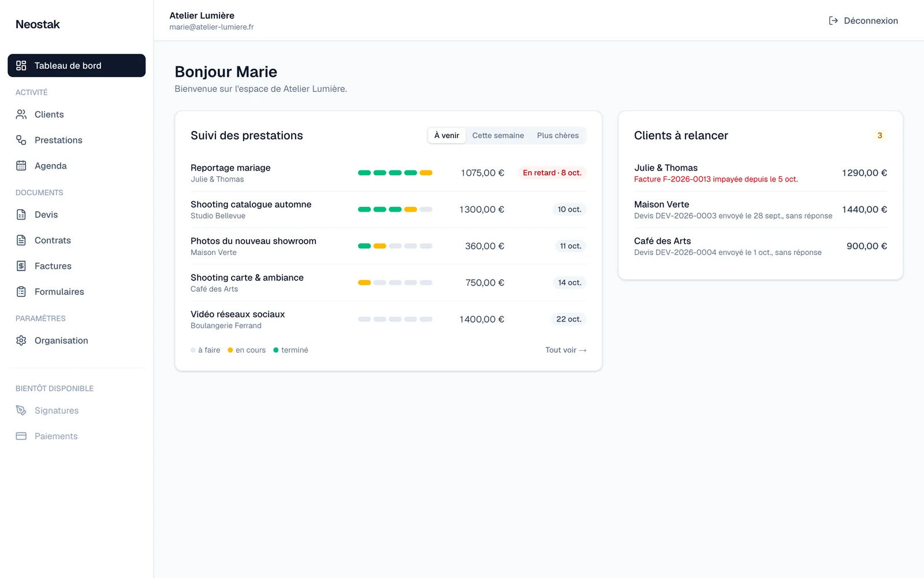The width and height of the screenshot is (924, 578).
Task: Follow the Tout voir link
Action: coord(566,350)
